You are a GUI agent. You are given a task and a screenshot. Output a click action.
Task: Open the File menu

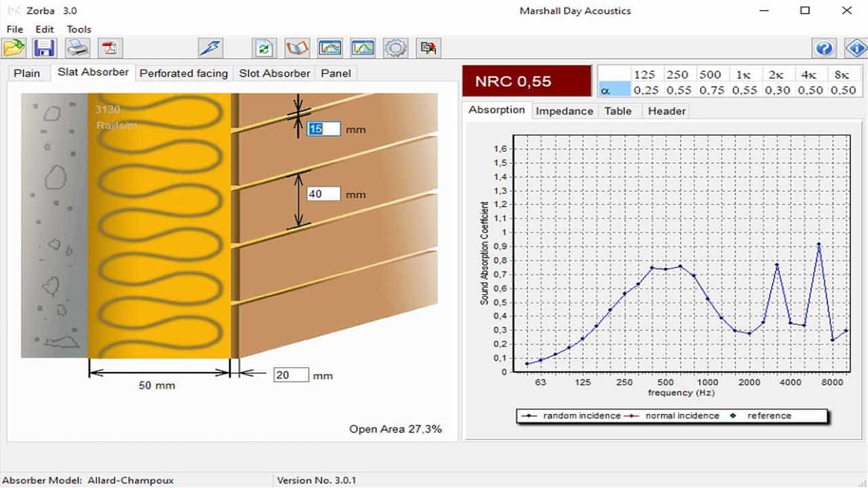tap(14, 29)
